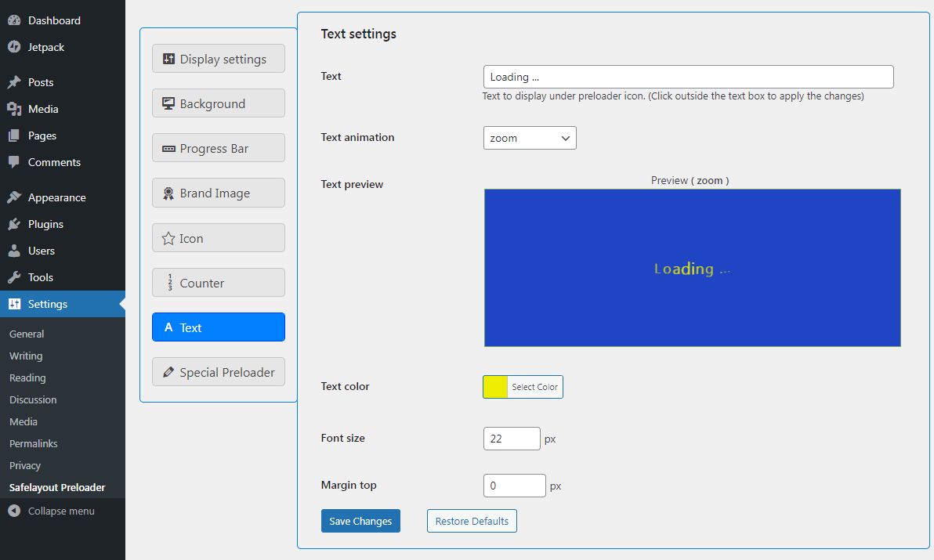Click the Save Changes button
934x560 pixels.
pos(360,521)
